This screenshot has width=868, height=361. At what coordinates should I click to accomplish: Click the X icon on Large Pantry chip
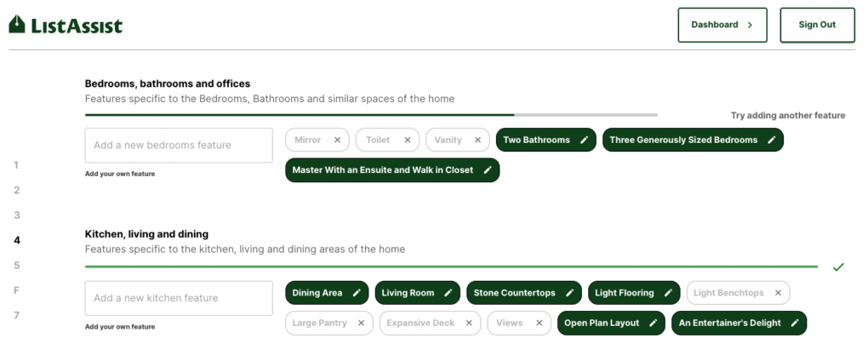click(x=361, y=324)
